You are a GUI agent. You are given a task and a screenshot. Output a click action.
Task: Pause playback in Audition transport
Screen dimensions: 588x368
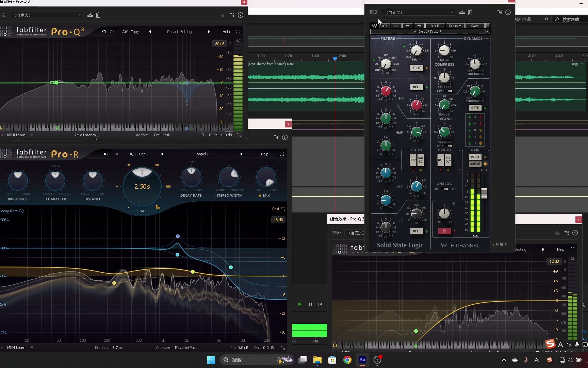point(310,304)
